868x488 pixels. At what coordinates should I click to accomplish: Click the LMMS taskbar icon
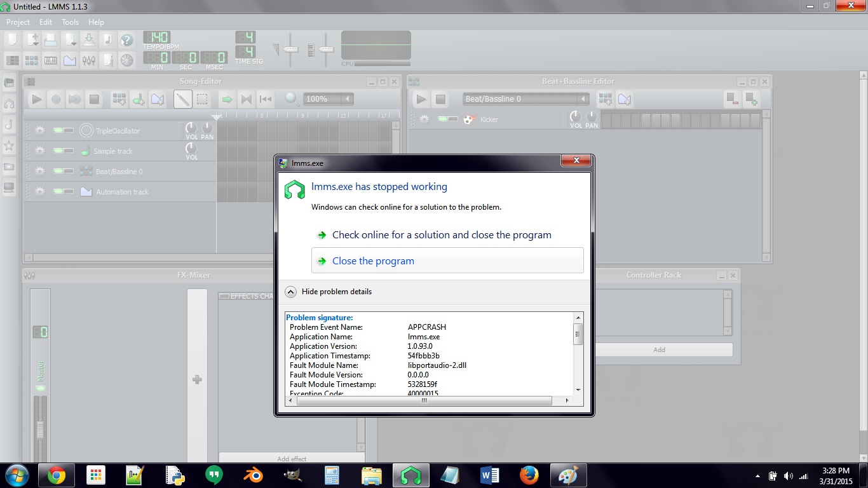(x=412, y=475)
